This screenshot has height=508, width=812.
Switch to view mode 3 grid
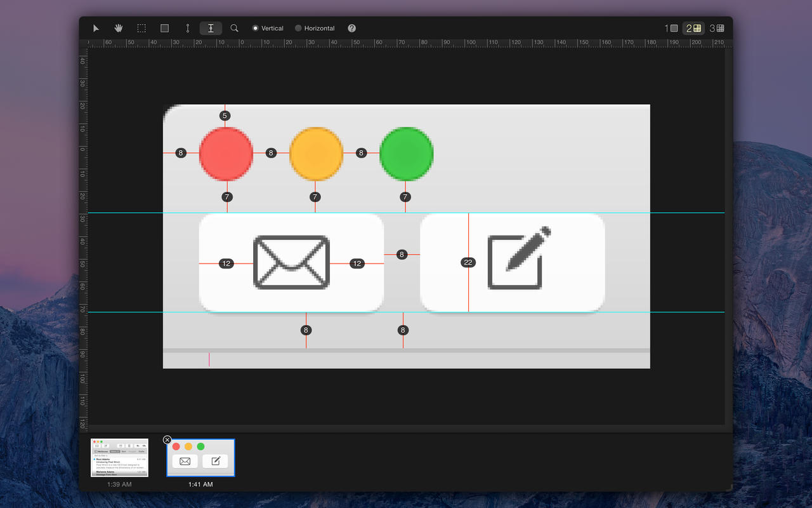pyautogui.click(x=717, y=28)
